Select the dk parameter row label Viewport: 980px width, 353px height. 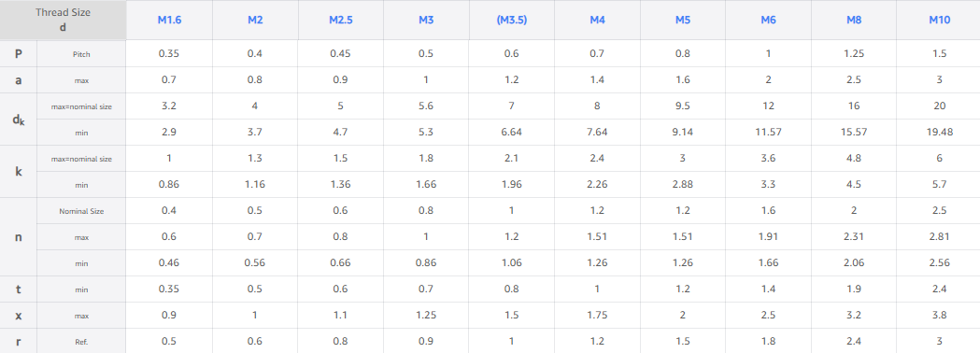18,120
